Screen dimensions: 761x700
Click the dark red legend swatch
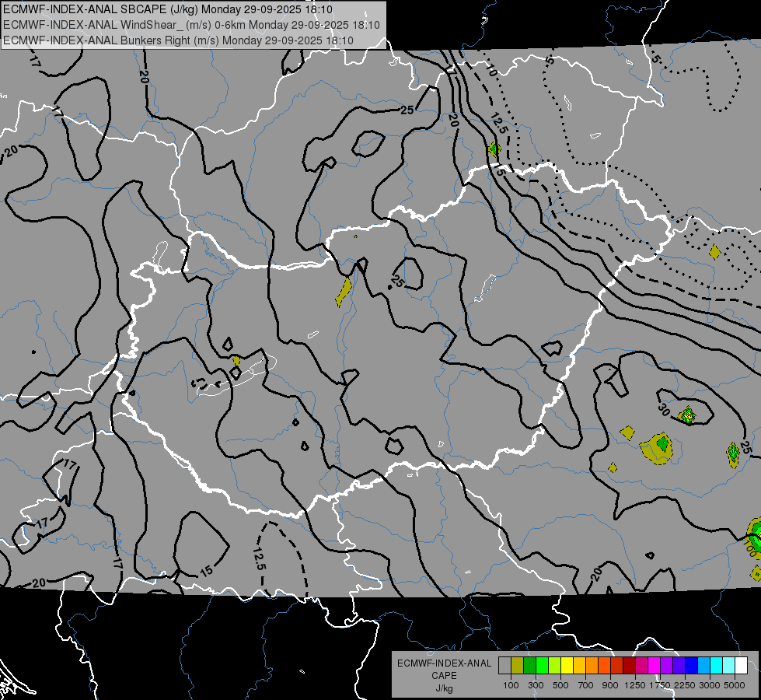(x=629, y=666)
